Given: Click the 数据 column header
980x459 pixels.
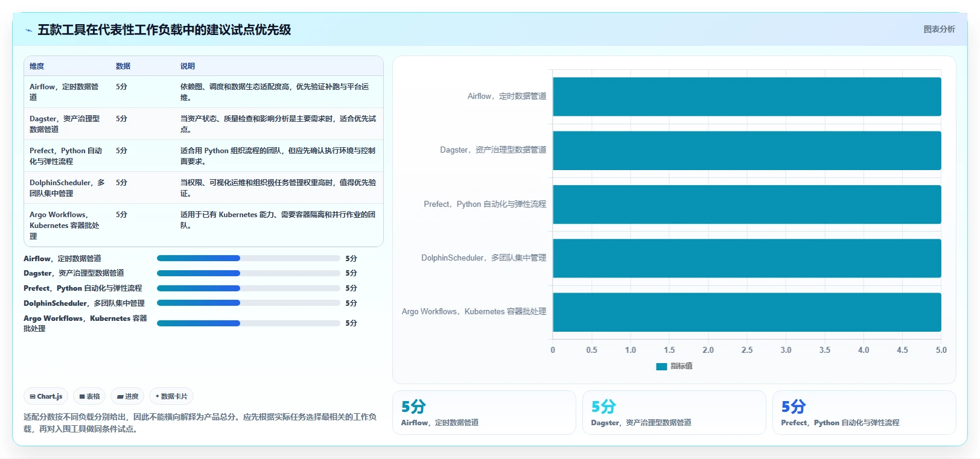Looking at the screenshot, I should (123, 66).
